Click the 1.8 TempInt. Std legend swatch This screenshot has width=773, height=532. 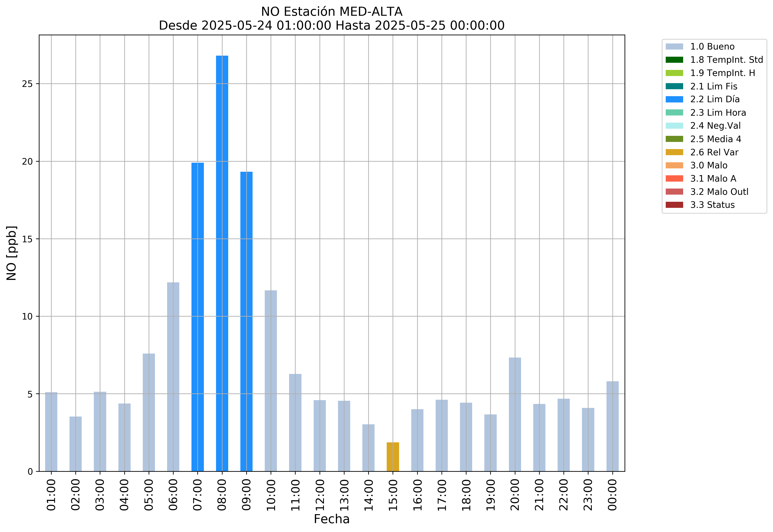click(x=674, y=60)
